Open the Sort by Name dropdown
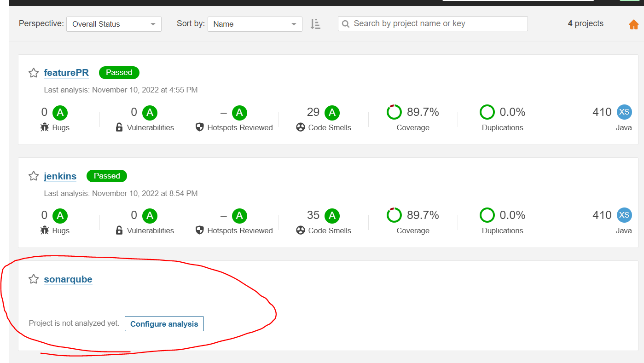This screenshot has height=363, width=644. pos(255,24)
